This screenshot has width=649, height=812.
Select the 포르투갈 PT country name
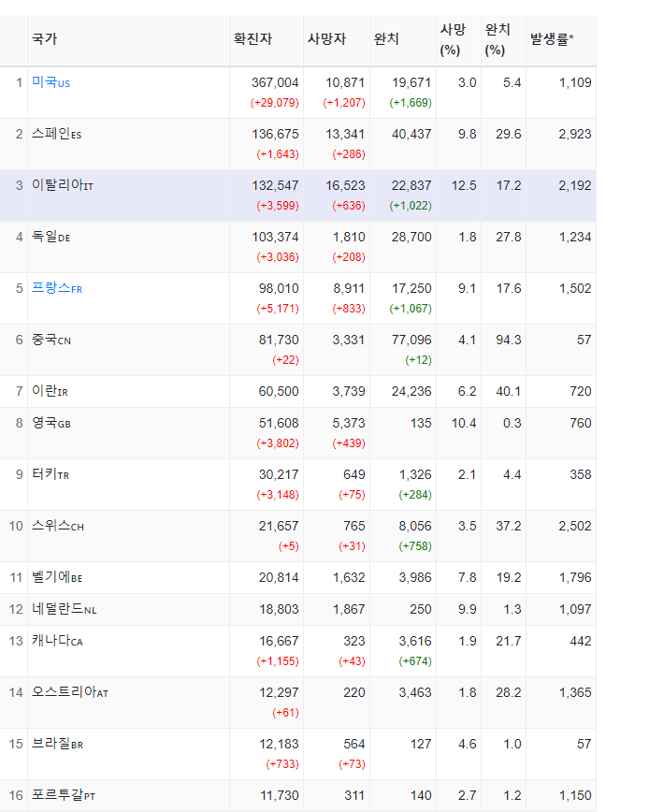tap(64, 795)
